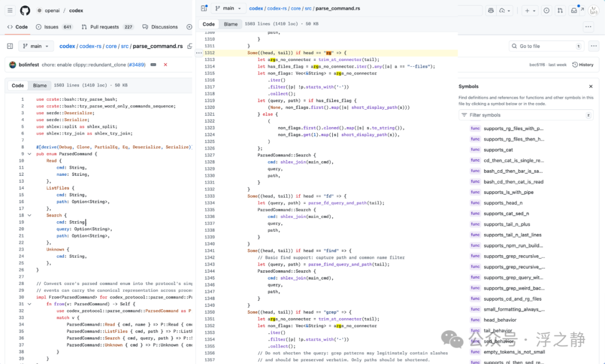
Task: Select the supports_cat symbol
Action: pyautogui.click(x=498, y=150)
